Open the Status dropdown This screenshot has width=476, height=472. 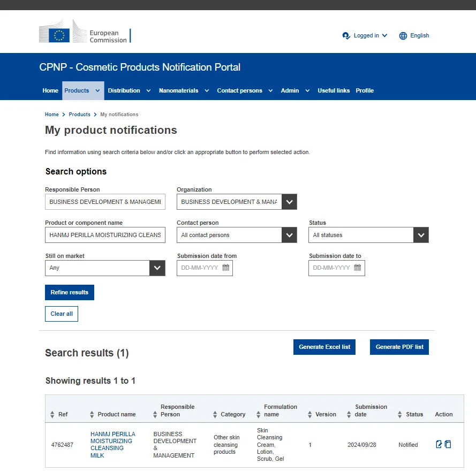click(421, 235)
